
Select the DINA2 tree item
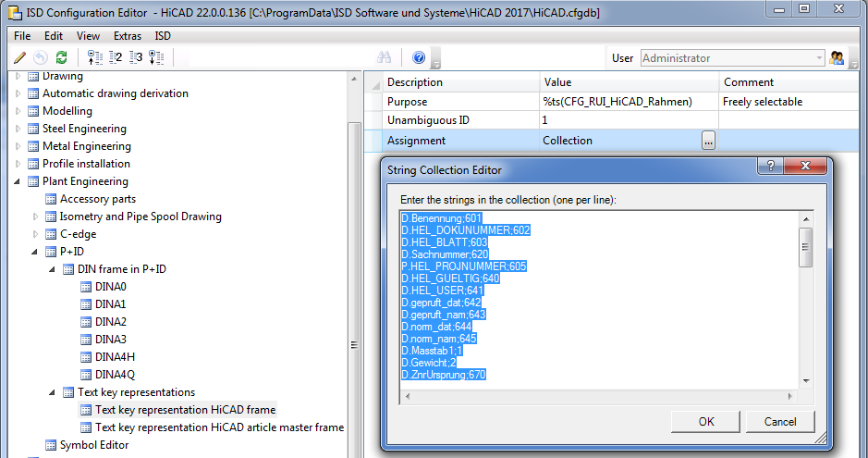pos(110,322)
